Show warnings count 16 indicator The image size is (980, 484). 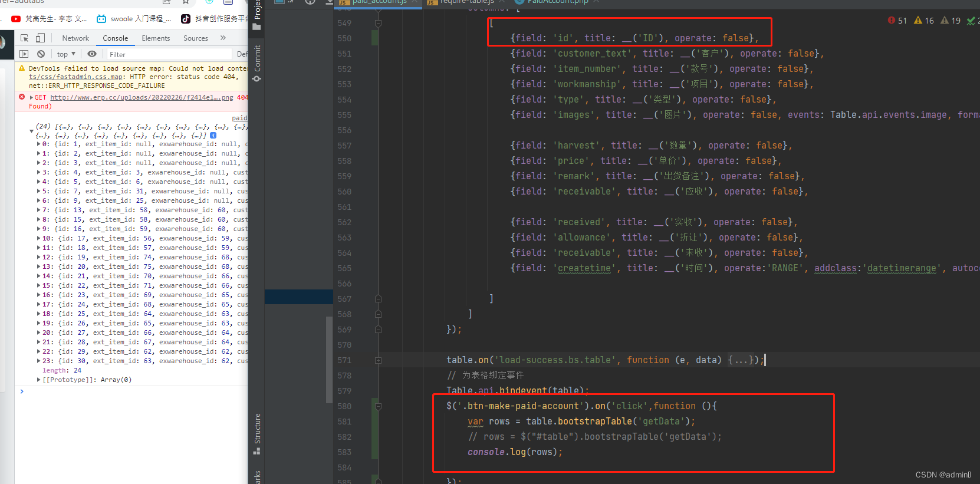coord(924,21)
